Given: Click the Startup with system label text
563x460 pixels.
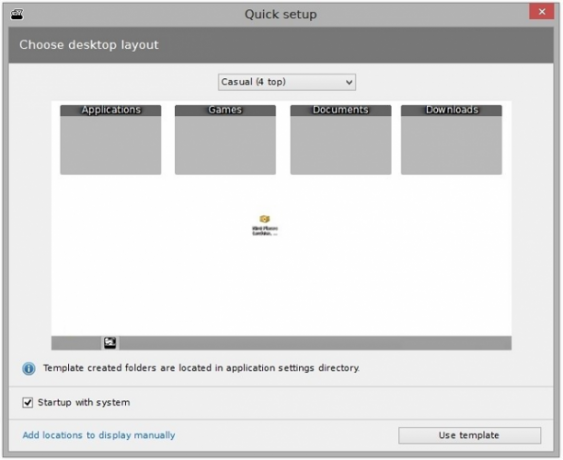Looking at the screenshot, I should coord(84,403).
